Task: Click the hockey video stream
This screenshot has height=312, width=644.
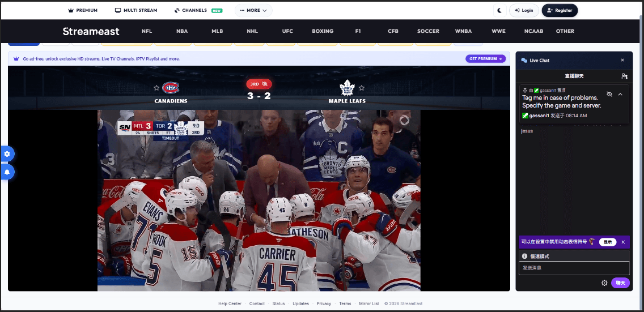Action: pos(259,200)
